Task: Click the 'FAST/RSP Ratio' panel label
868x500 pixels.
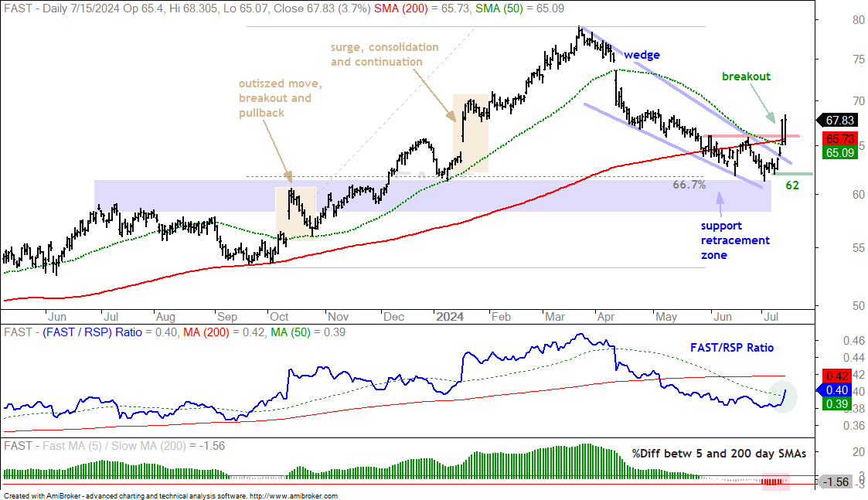Action: (x=732, y=348)
